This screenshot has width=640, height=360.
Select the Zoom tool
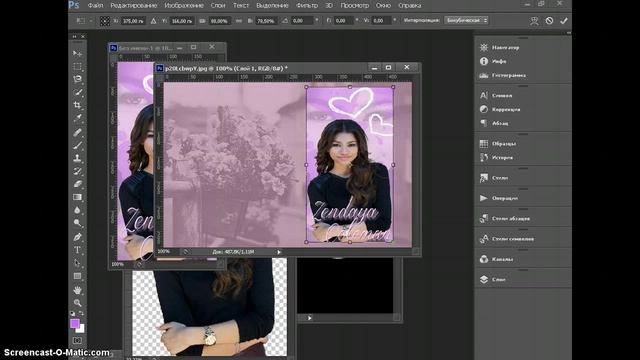coord(77,303)
